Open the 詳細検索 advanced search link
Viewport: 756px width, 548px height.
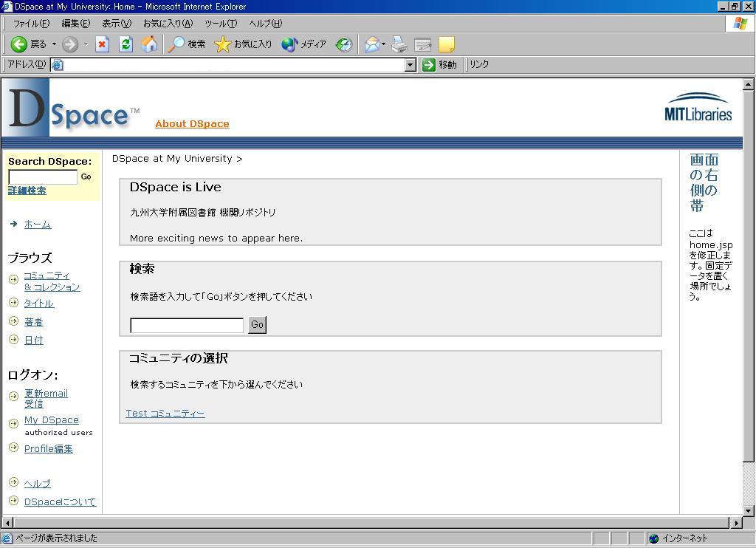point(27,191)
